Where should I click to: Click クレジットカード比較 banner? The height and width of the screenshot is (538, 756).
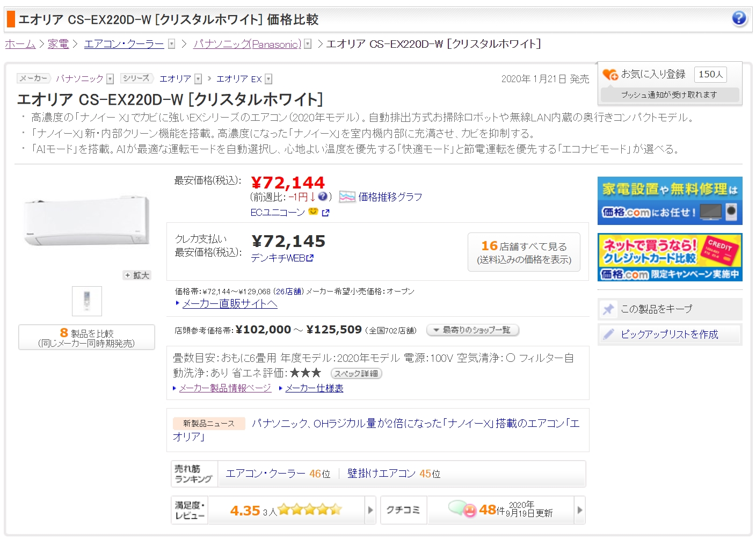(x=670, y=258)
